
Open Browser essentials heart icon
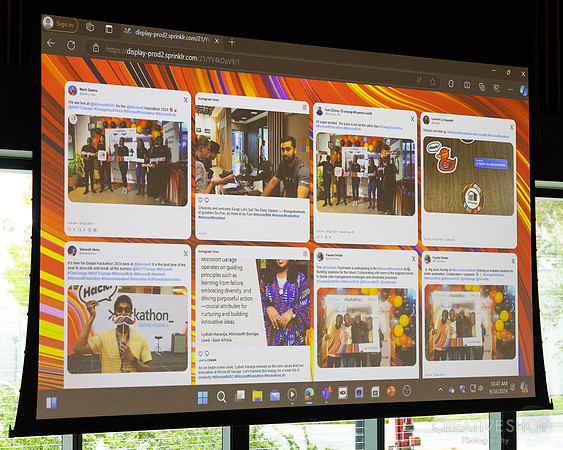click(496, 88)
